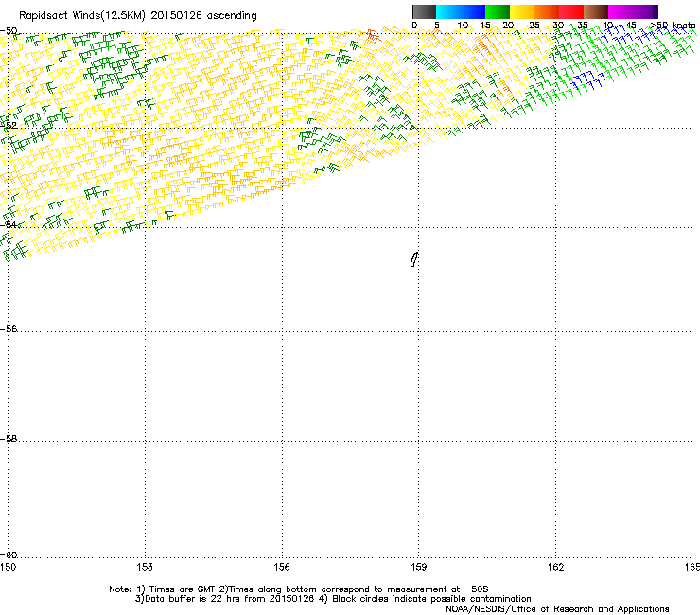The height and width of the screenshot is (615, 700).
Task: Click the gray 0-5 knots color swatch
Action: click(x=424, y=11)
